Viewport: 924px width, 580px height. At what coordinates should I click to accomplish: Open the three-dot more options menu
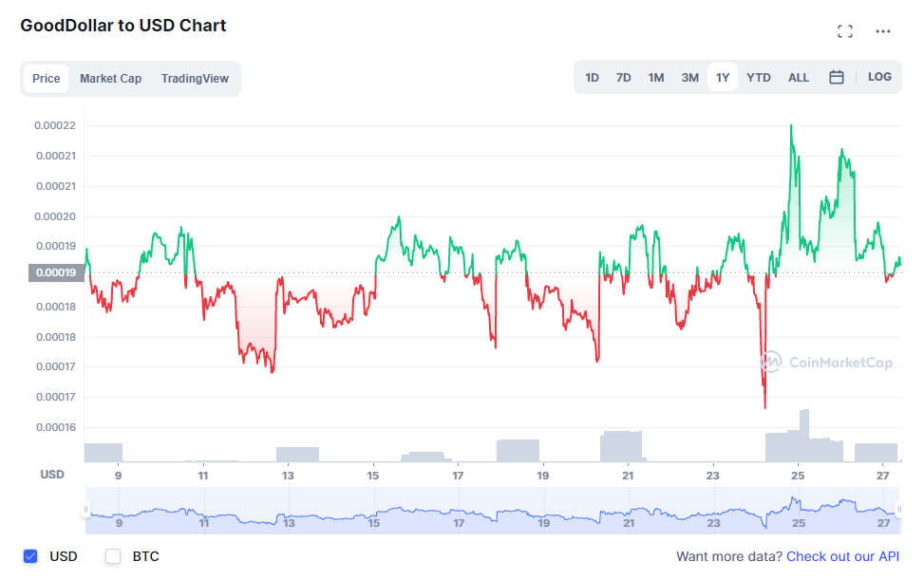click(883, 31)
